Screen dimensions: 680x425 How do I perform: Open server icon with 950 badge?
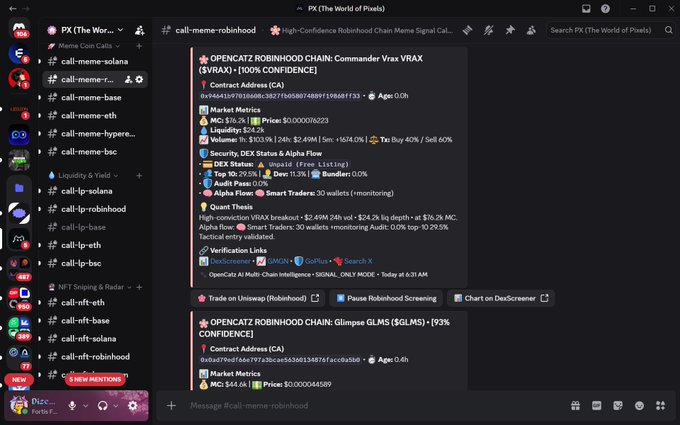[19, 299]
